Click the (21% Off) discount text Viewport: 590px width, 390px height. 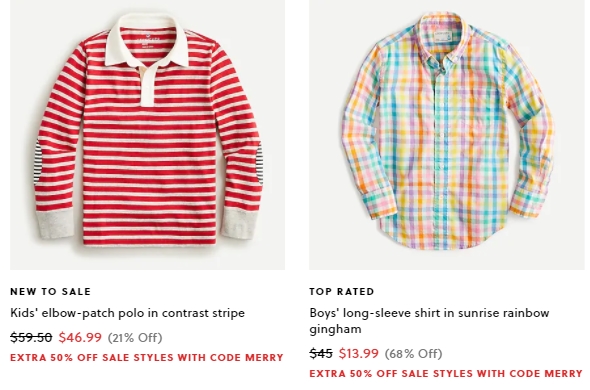coord(135,338)
